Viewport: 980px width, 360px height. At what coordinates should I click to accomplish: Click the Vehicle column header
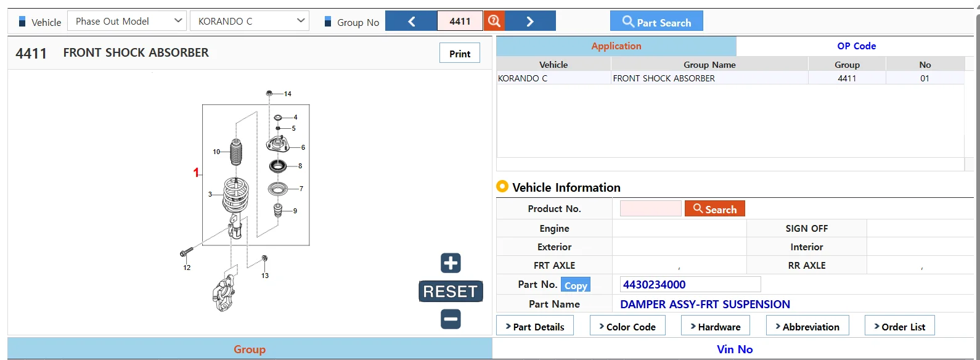pos(553,64)
